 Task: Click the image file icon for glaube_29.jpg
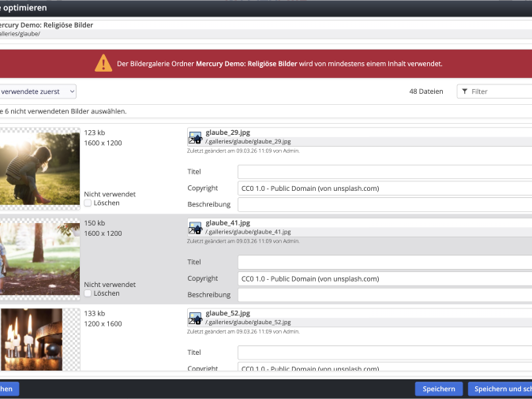tap(195, 138)
